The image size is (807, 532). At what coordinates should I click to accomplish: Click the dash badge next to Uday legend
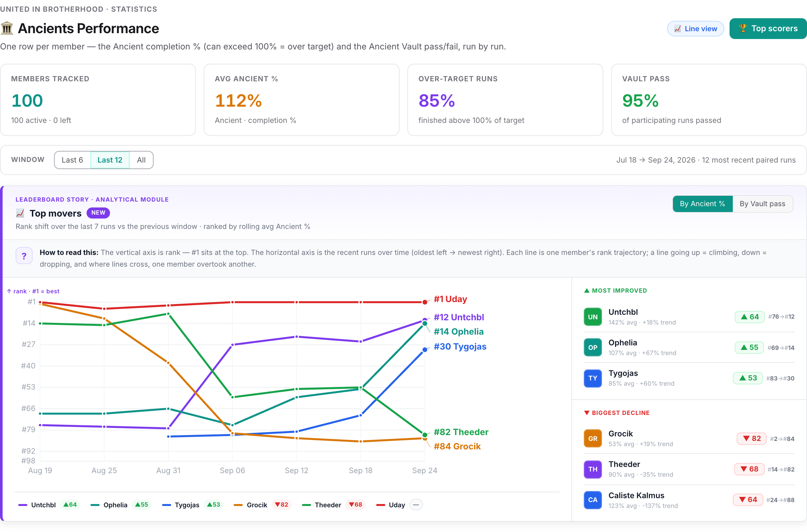pos(416,505)
